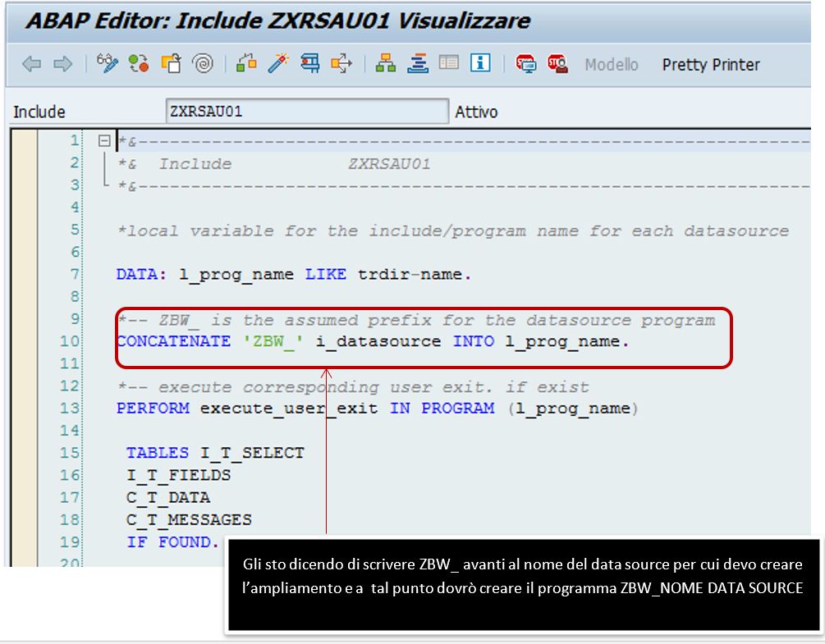Click 'IN PROGRAM' on line 13
825x644 pixels.
coord(442,408)
